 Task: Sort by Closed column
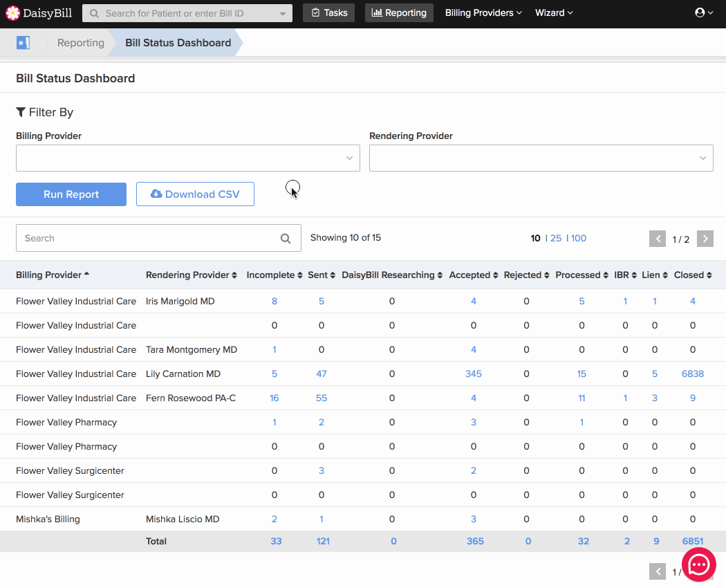pyautogui.click(x=693, y=275)
